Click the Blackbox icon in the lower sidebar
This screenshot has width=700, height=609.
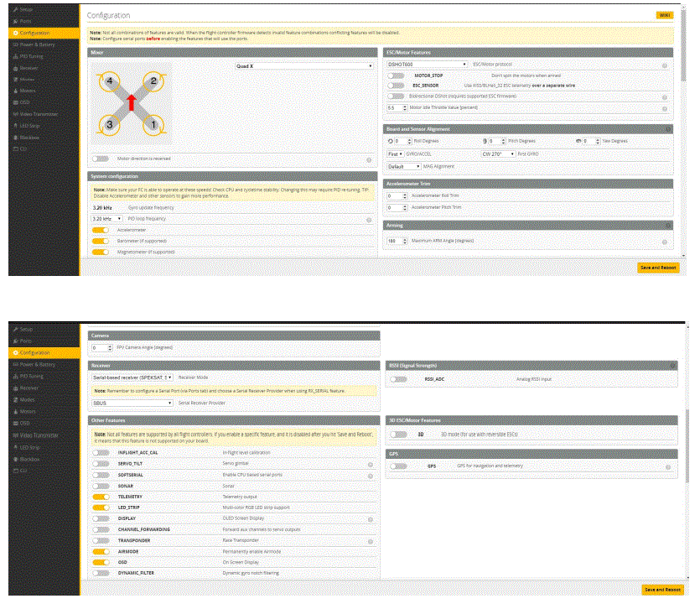[16, 460]
